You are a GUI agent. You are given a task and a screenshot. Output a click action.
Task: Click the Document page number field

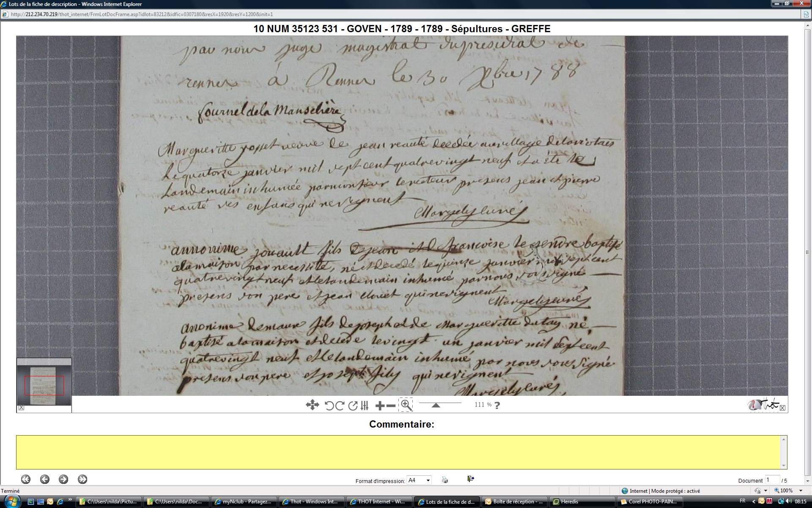[772, 480]
